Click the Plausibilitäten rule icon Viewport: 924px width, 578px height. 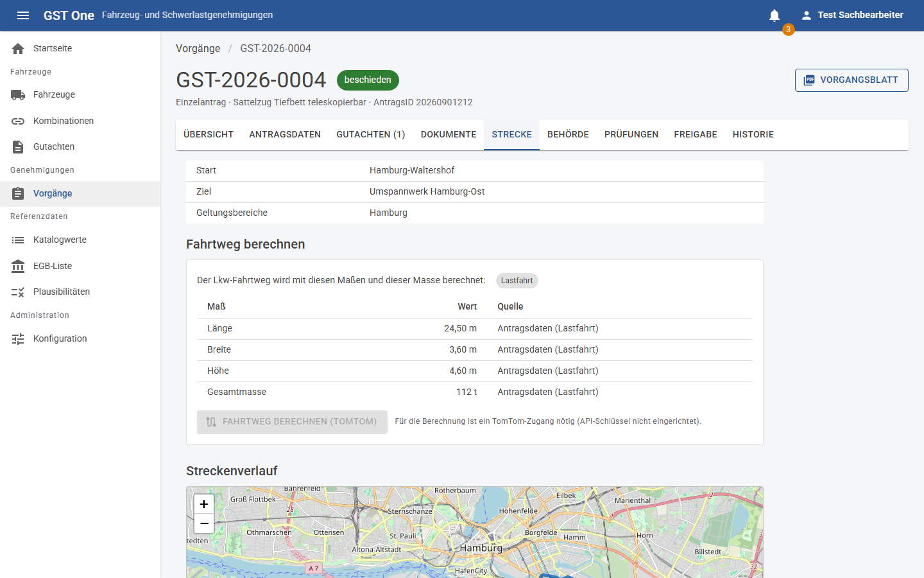tap(18, 292)
